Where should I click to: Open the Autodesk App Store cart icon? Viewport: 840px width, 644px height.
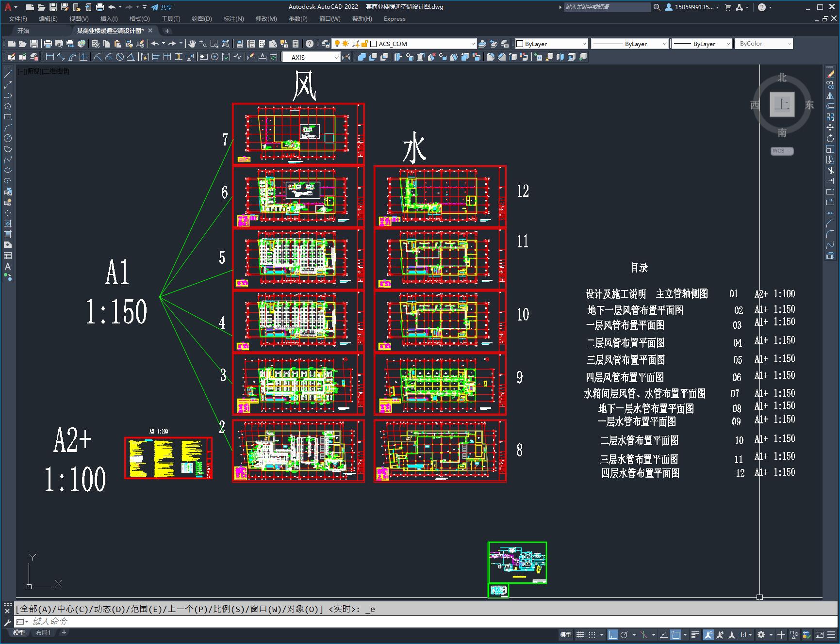pos(727,7)
